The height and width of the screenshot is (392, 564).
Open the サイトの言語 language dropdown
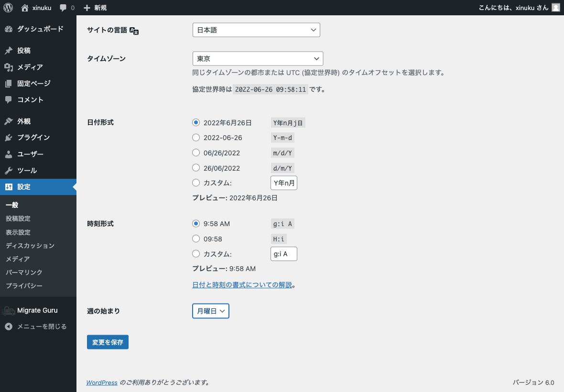(x=256, y=30)
